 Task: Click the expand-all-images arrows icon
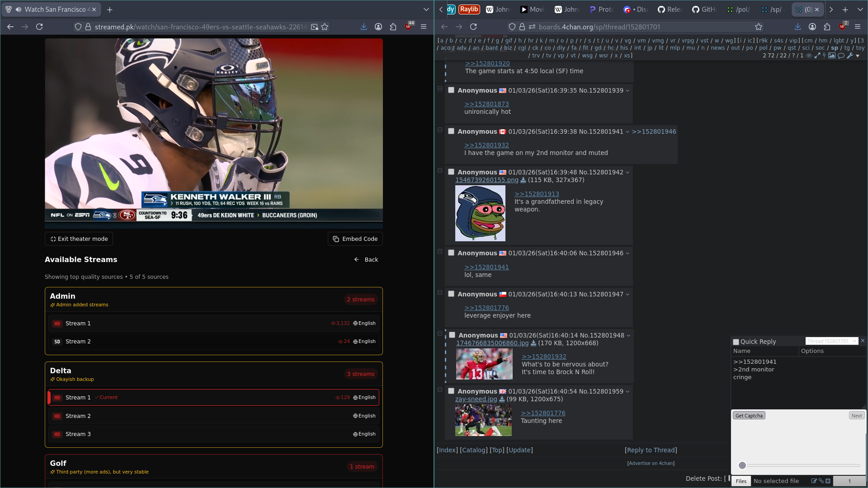point(817,56)
